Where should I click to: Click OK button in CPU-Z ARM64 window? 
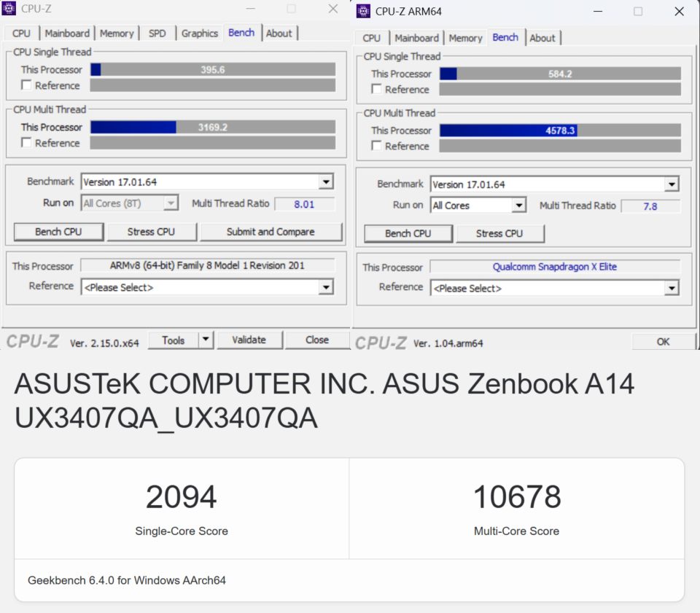pos(663,341)
